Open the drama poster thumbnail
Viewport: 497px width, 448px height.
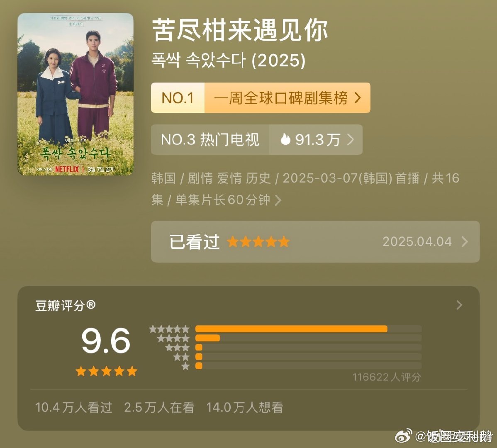click(76, 94)
